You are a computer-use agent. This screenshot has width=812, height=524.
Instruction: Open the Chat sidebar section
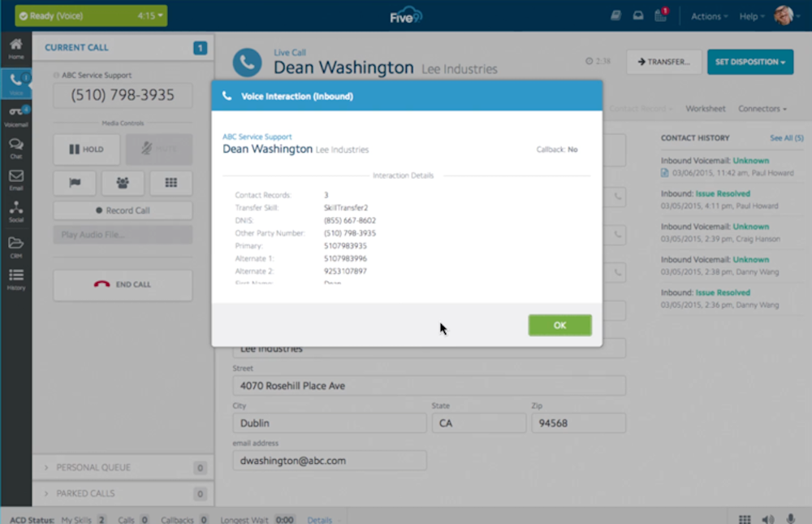[x=16, y=148]
